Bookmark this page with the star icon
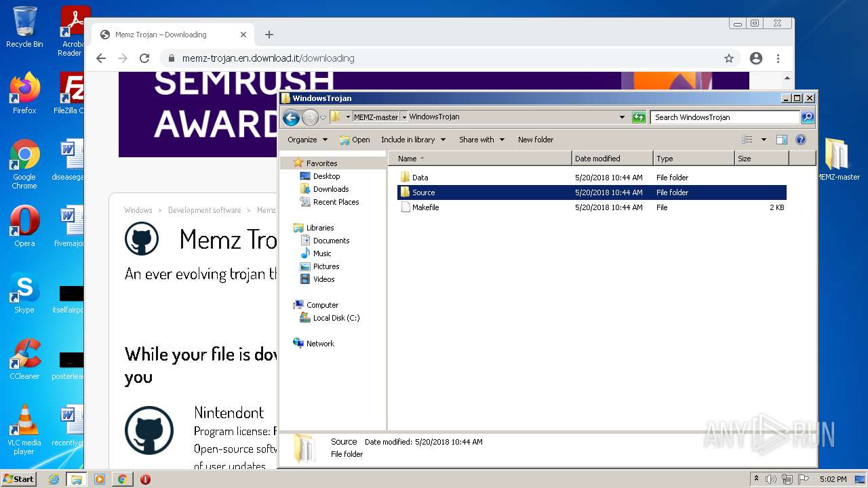868x488 pixels. pos(729,58)
